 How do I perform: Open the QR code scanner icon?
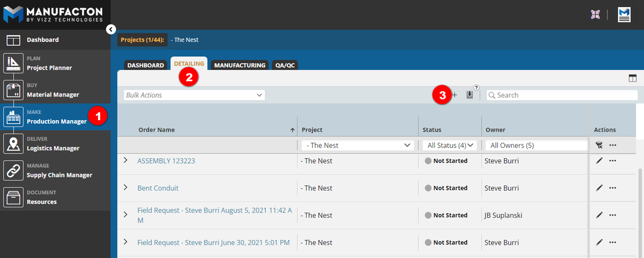(x=595, y=14)
